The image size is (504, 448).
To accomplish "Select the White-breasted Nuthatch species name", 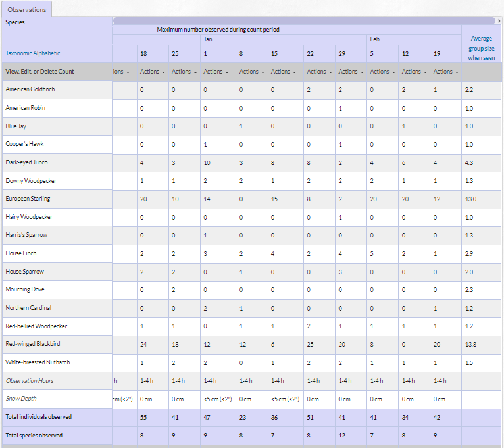I will (x=38, y=362).
